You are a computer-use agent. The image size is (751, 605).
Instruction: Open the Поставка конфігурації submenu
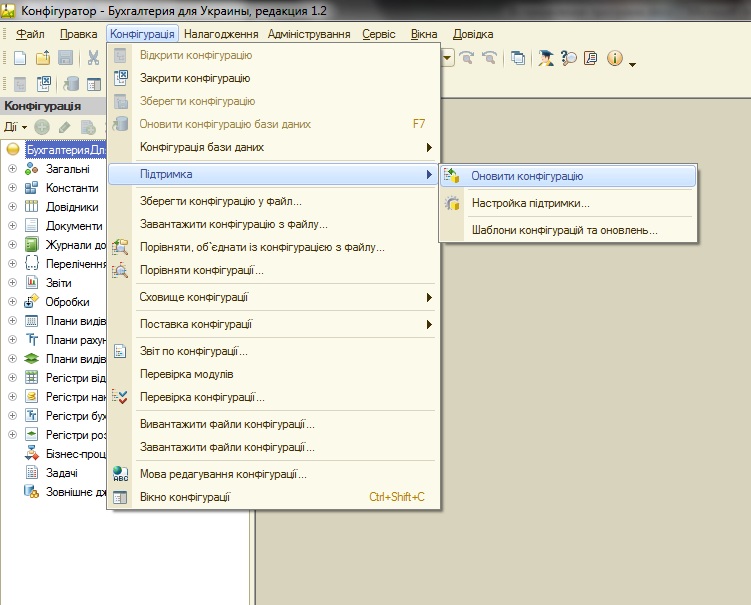(x=273, y=324)
